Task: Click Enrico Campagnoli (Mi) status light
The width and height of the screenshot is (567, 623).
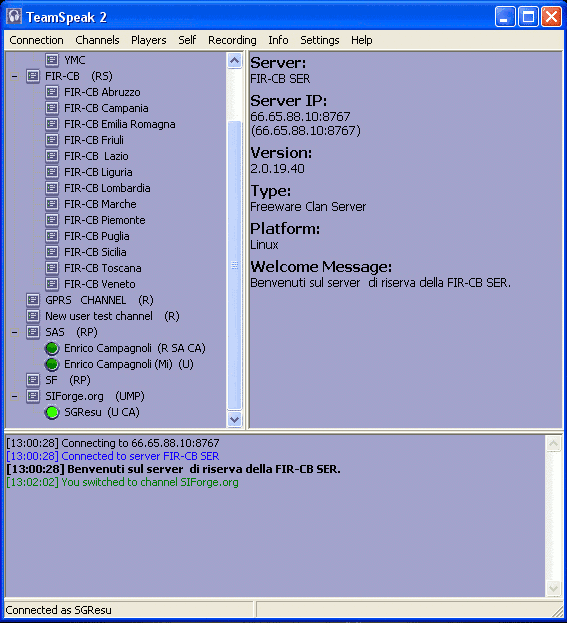Action: tap(52, 364)
